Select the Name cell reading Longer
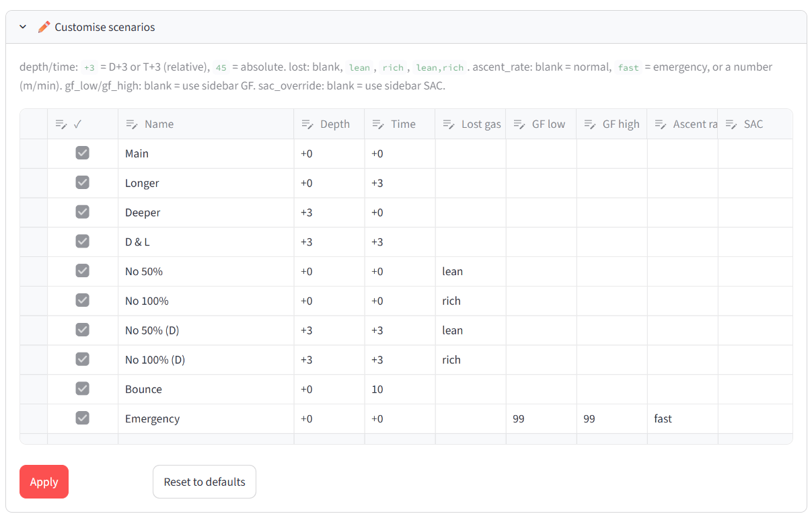 pos(206,183)
